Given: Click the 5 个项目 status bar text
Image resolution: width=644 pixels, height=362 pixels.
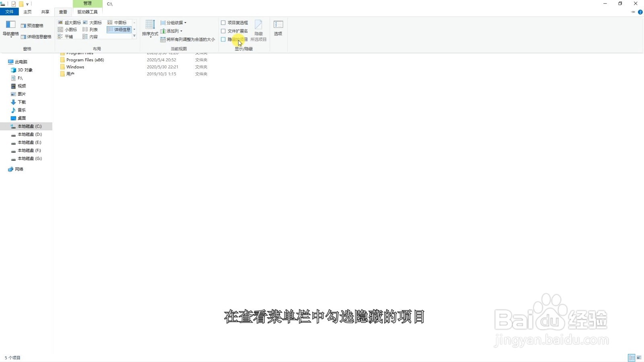Looking at the screenshot, I should (x=12, y=358).
